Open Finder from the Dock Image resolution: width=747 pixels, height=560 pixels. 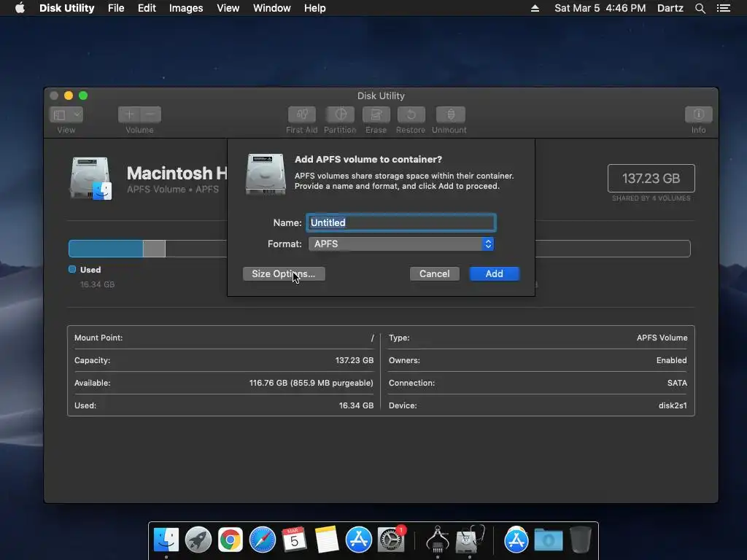tap(166, 540)
